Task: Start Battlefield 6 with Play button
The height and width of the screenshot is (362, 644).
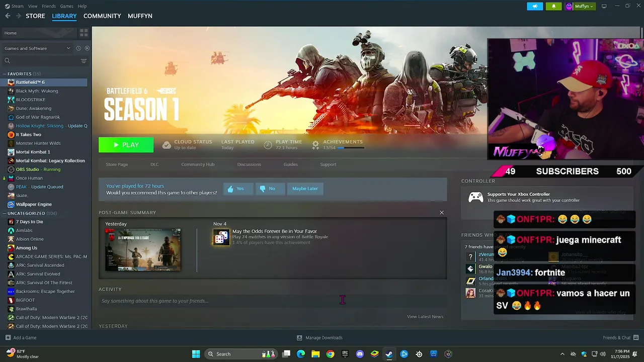Action: click(126, 145)
